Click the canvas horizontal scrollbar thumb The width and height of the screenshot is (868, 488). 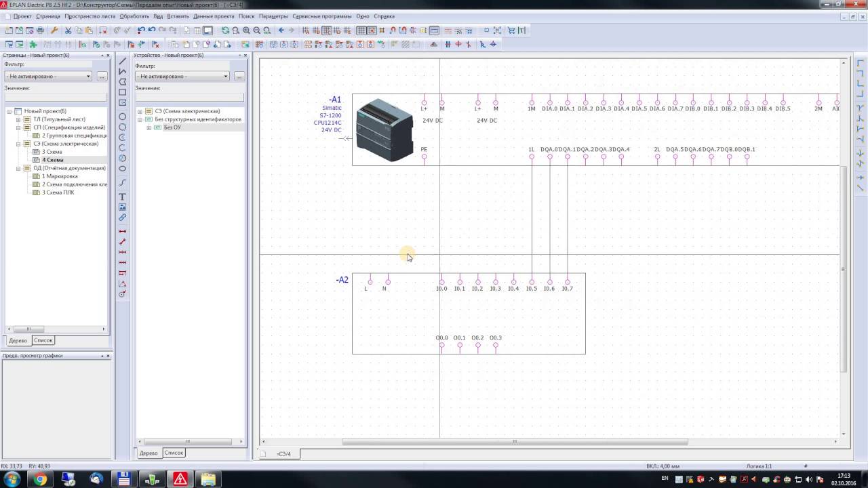[515, 442]
